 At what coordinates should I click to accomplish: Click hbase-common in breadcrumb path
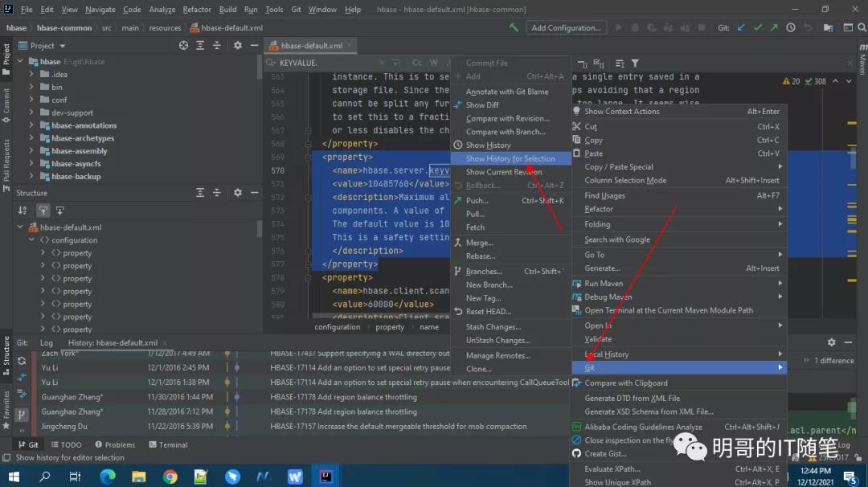(x=64, y=27)
